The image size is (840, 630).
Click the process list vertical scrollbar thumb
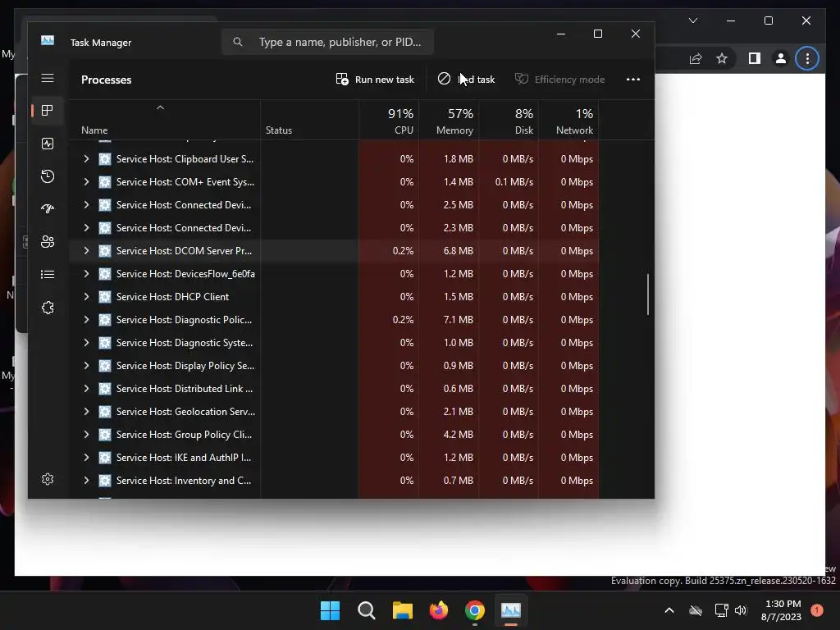point(648,294)
